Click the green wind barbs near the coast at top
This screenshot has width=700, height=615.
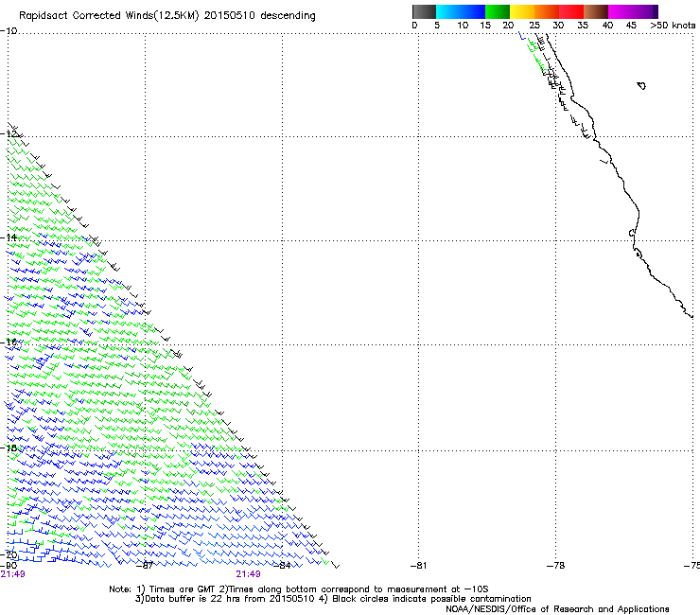[535, 55]
